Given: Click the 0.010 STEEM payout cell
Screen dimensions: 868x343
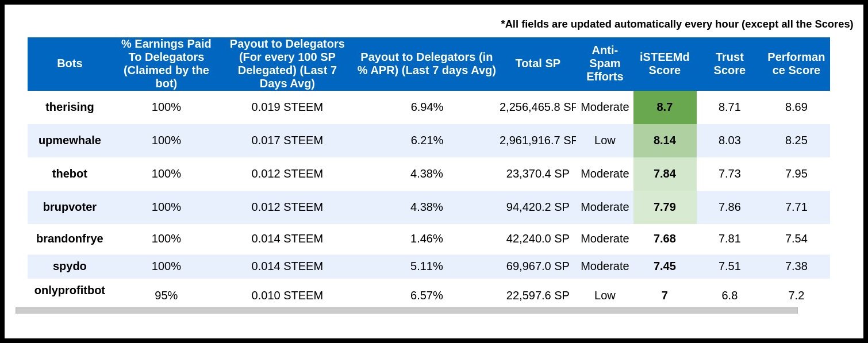Looking at the screenshot, I should [x=287, y=295].
